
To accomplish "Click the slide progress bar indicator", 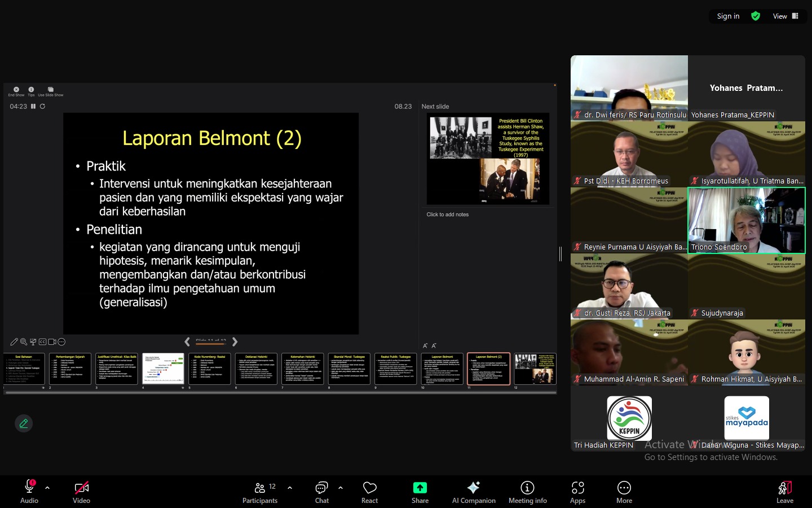I will (210, 344).
